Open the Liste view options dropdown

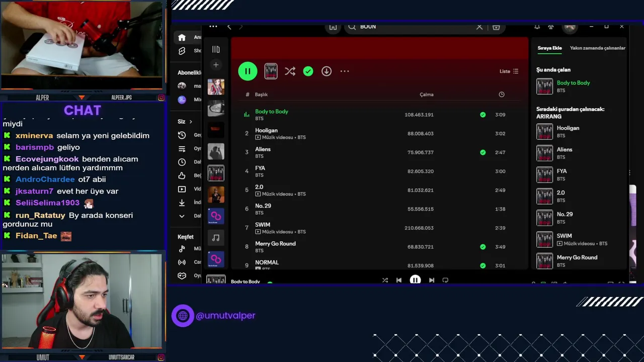[509, 71]
